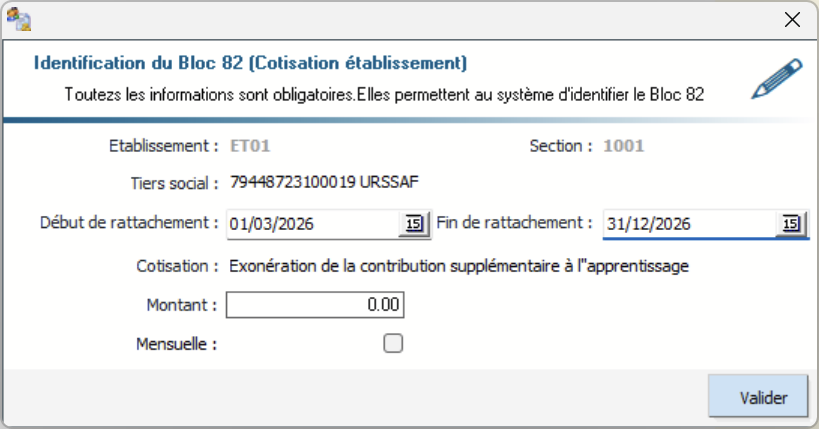Open calendar picker for Fin de rattachement

click(791, 224)
